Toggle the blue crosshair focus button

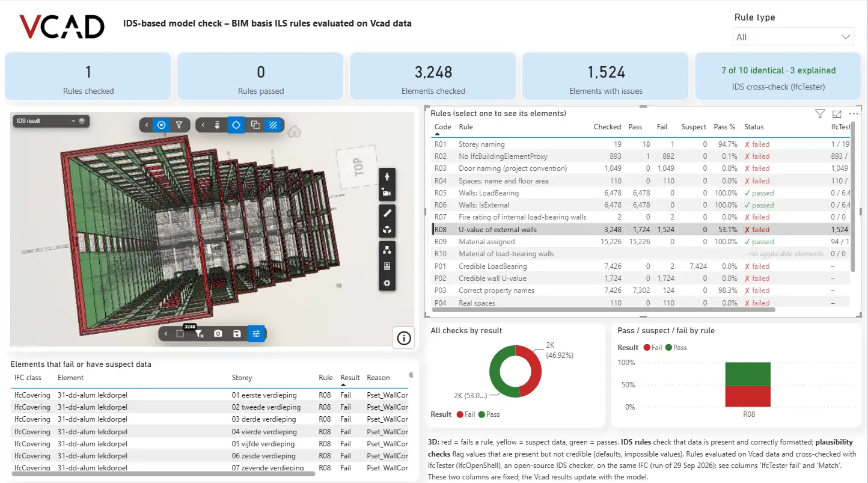pos(236,125)
